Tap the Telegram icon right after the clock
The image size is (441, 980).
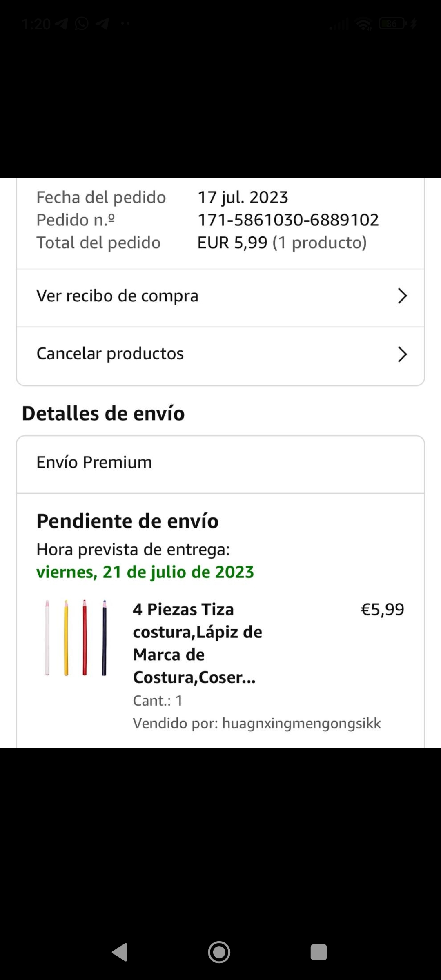click(x=61, y=24)
